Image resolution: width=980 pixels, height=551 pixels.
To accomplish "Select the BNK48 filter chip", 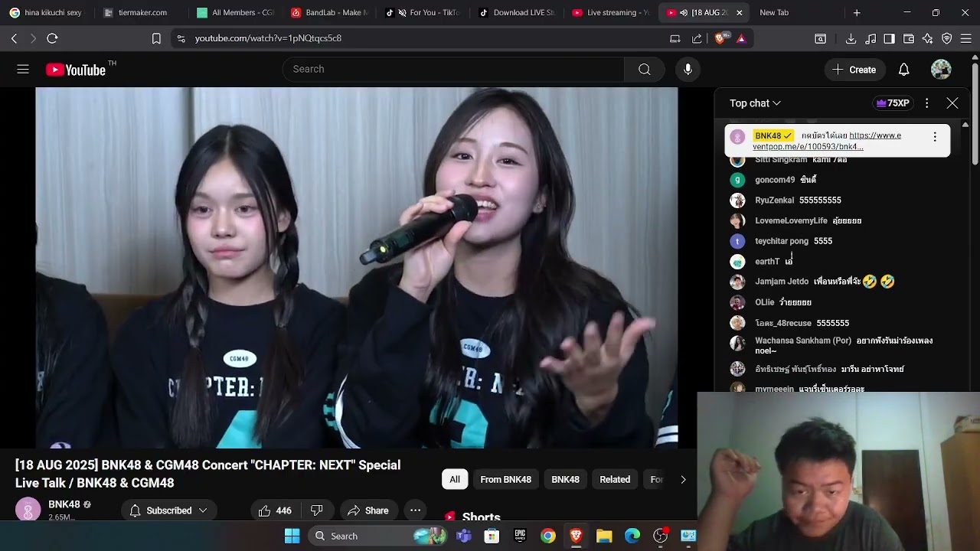I will (x=565, y=480).
